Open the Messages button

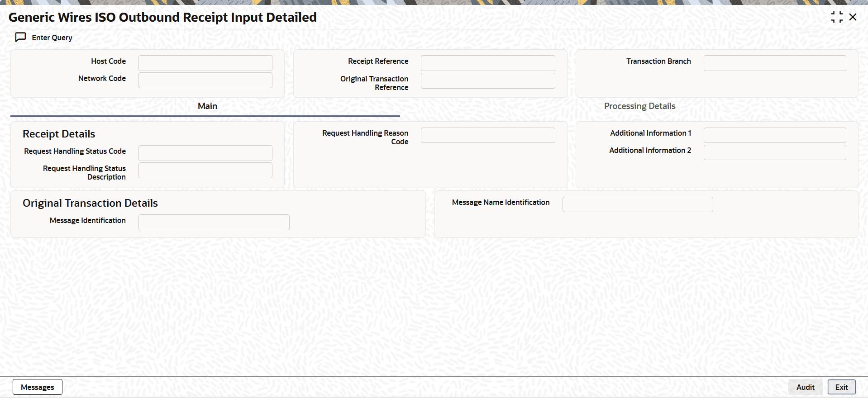38,387
